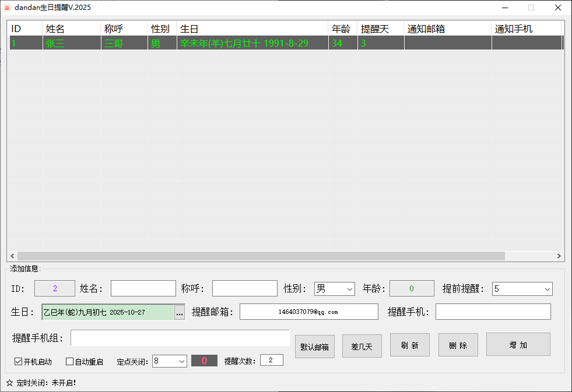
Task: Click the red 0 counter display
Action: pyautogui.click(x=204, y=361)
